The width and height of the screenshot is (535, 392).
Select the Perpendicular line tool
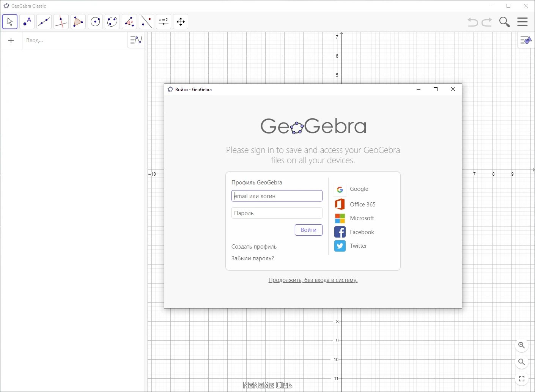61,22
